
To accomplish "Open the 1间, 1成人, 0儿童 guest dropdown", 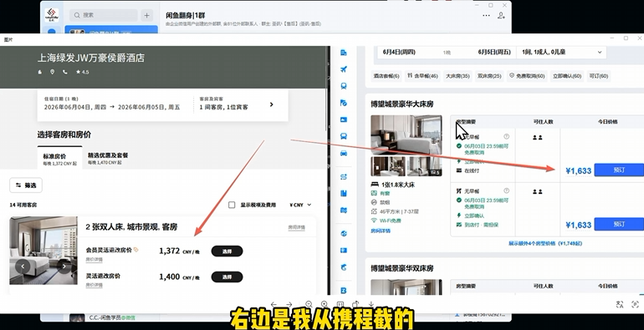I will [x=561, y=52].
